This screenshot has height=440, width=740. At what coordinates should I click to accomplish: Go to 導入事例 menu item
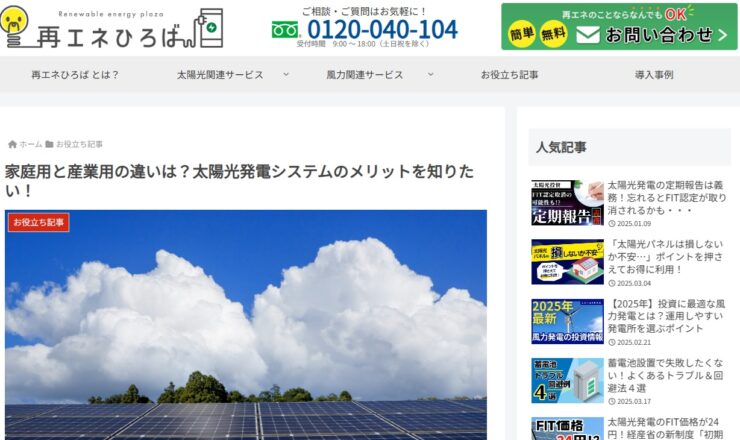tap(654, 75)
